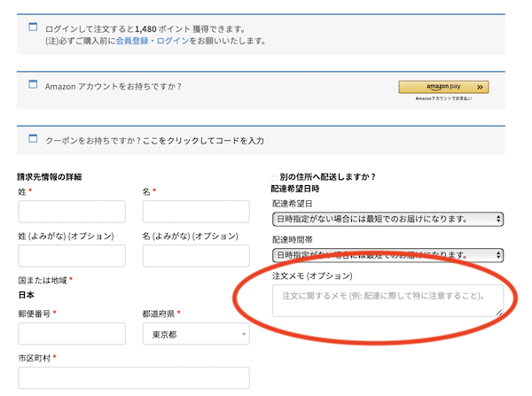Expand the 配達時間帯 dropdown
Screen dimensions: 532x396
coord(387,255)
